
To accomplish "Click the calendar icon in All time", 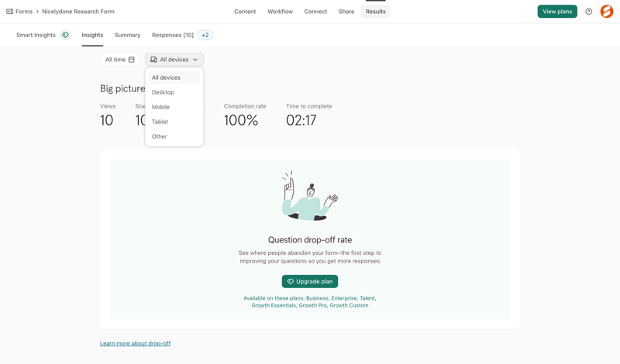I will pos(131,60).
